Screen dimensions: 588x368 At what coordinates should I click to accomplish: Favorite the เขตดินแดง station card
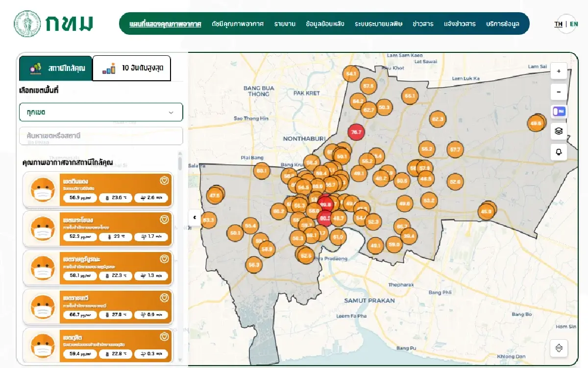pos(165,181)
